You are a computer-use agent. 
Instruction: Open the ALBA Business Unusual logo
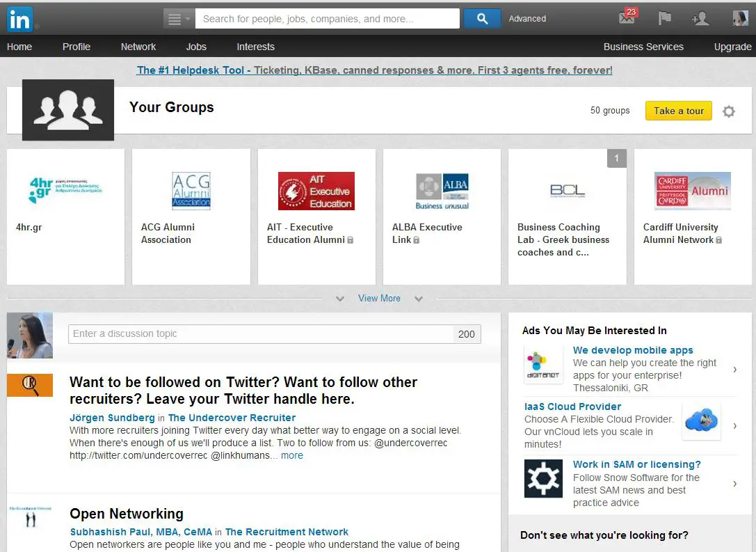(x=442, y=191)
